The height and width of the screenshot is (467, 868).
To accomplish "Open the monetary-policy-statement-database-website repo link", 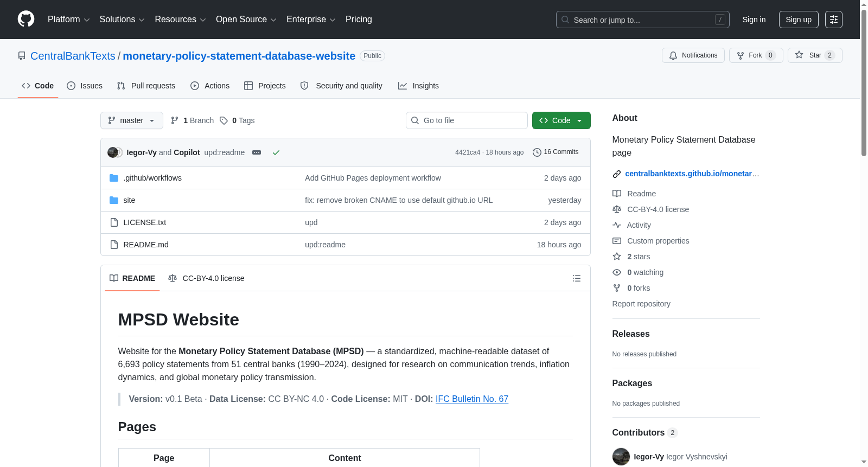I will (x=239, y=56).
